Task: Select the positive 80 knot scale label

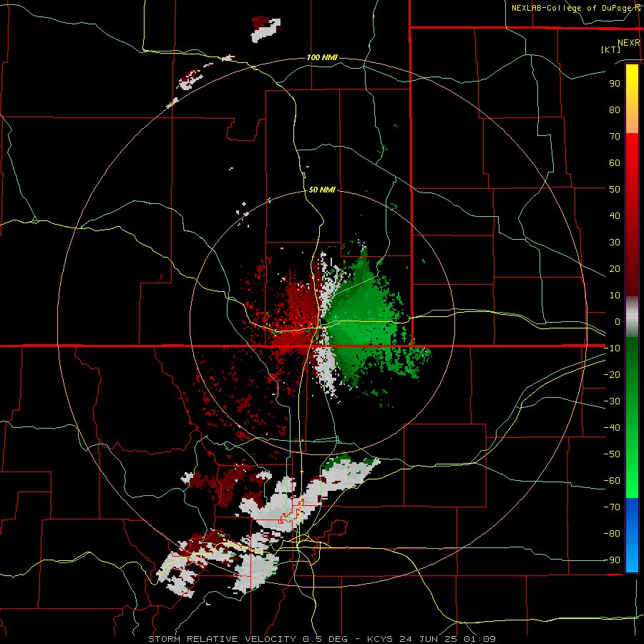Action: 615,110
